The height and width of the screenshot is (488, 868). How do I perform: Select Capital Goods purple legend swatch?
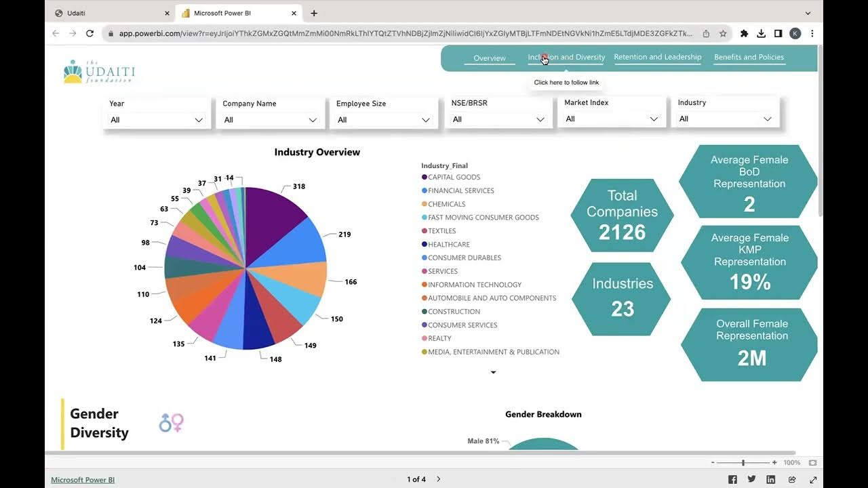[424, 177]
